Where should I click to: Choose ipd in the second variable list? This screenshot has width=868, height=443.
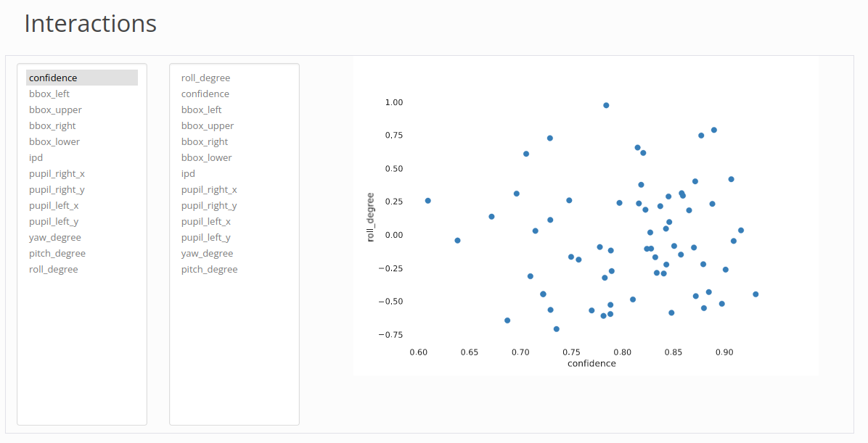pyautogui.click(x=189, y=173)
